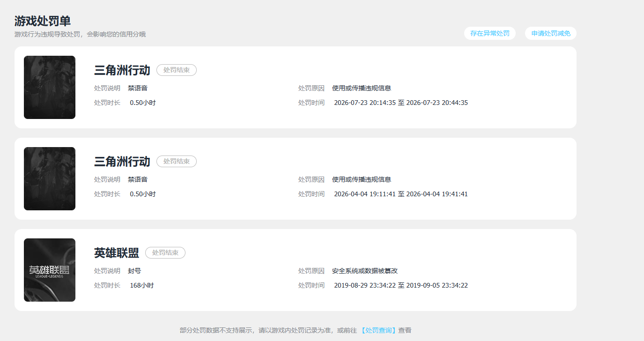
Task: Select time range starting 2026-04-04 19:11:41
Action: tap(401, 194)
